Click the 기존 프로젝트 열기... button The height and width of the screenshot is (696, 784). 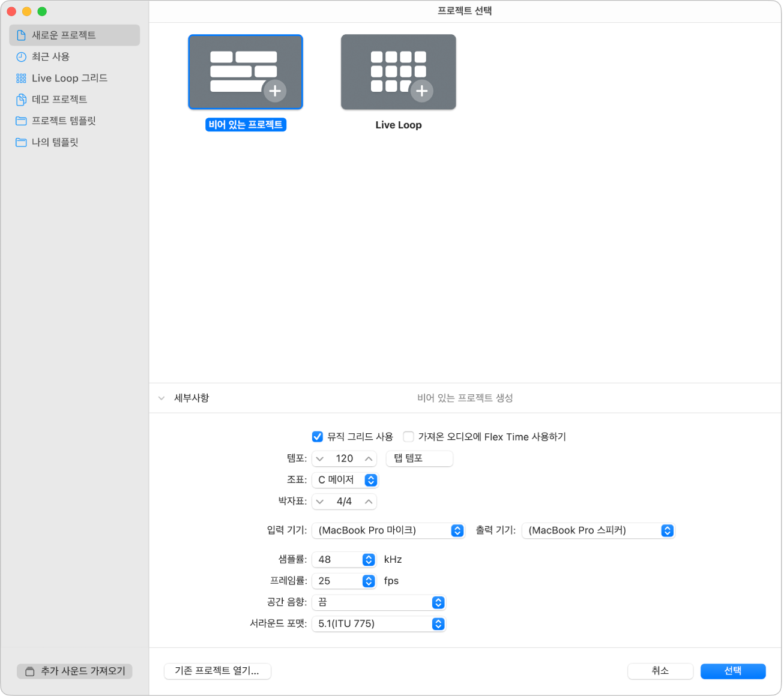(x=217, y=671)
